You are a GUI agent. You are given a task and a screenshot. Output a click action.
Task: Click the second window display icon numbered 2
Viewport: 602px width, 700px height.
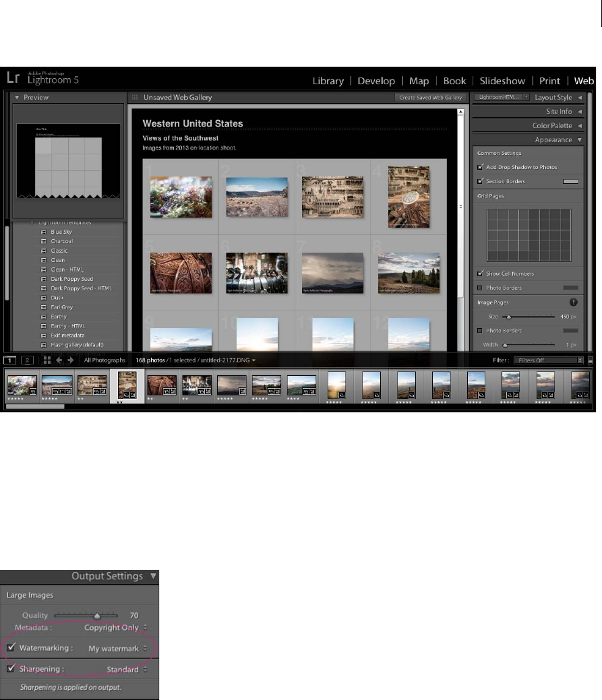pyautogui.click(x=27, y=360)
